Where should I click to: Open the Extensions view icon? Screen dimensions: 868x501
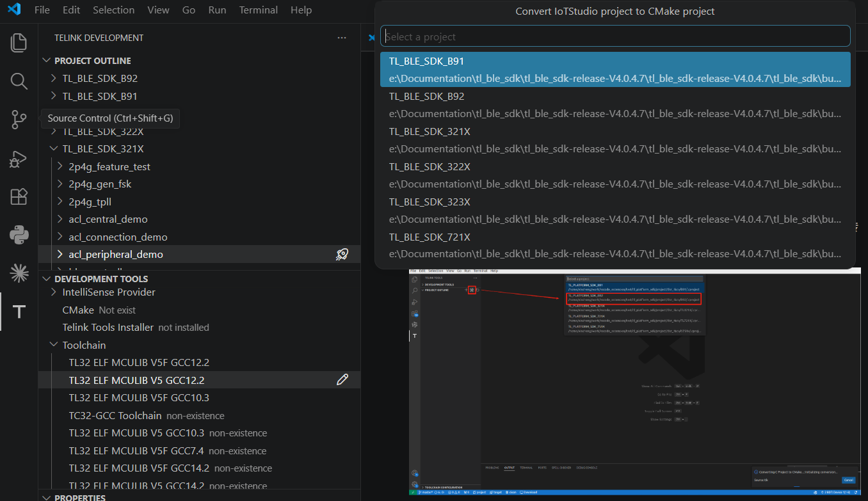coord(19,196)
